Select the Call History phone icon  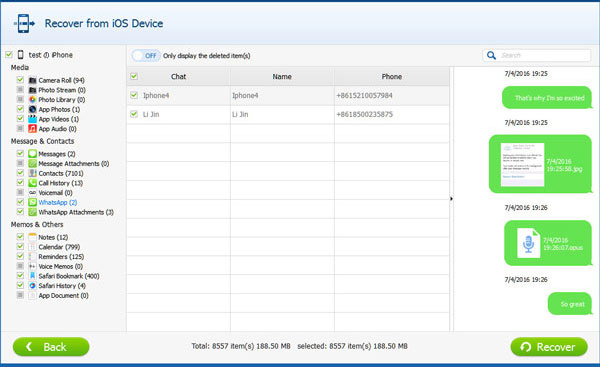33,183
